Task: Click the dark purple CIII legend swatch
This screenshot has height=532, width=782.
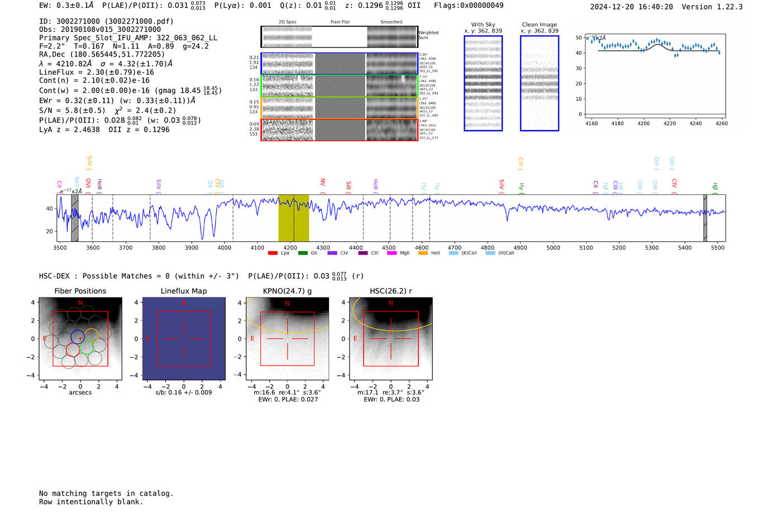Action: (363, 253)
